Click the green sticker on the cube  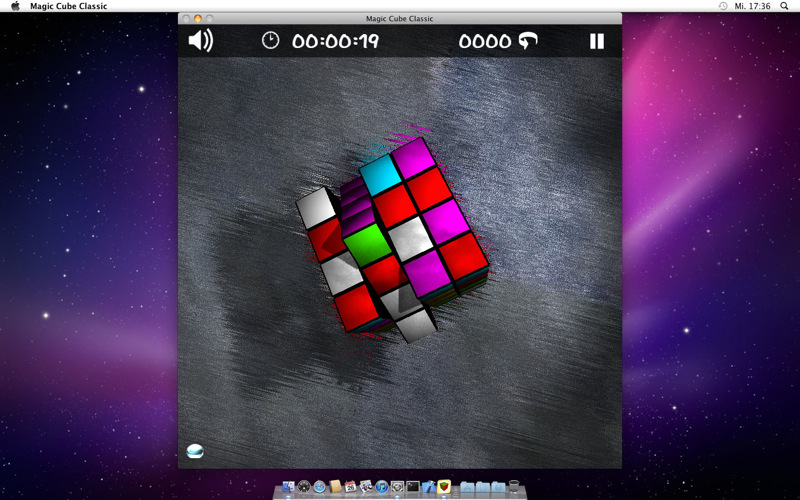(366, 245)
